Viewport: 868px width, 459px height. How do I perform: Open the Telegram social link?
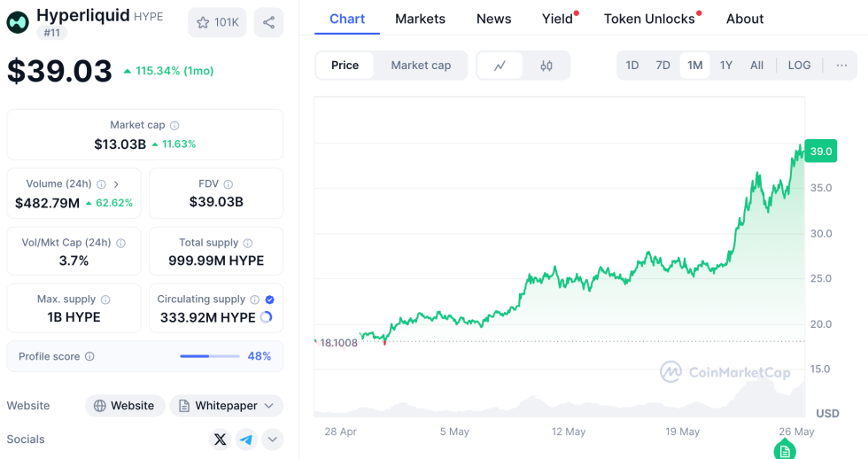[246, 440]
